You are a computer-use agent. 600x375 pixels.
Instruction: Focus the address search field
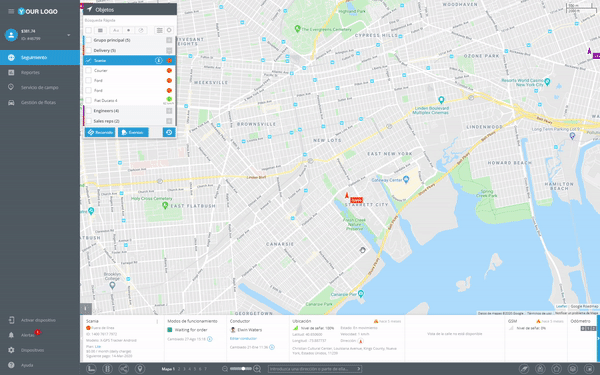(315, 369)
